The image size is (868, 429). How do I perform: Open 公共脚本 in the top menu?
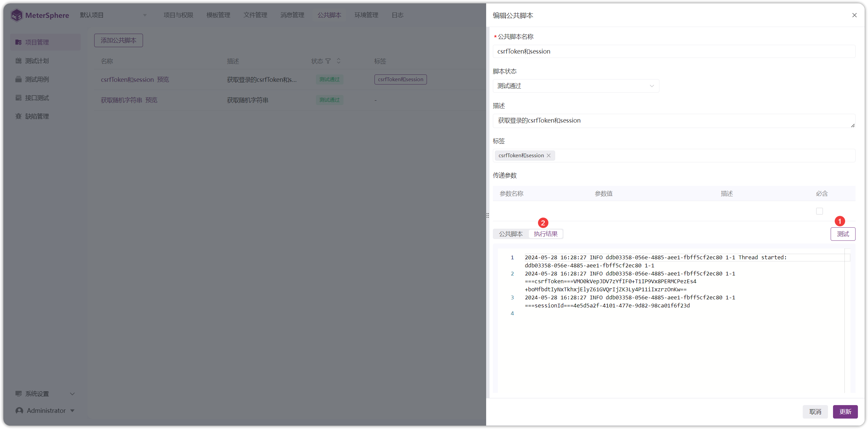[329, 15]
